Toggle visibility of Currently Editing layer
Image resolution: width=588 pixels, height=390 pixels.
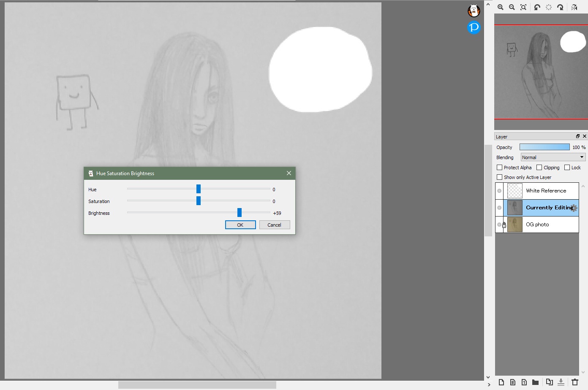[499, 208]
